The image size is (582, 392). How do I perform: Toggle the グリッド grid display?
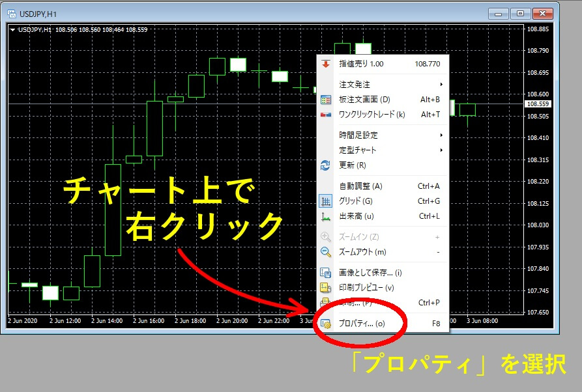pyautogui.click(x=357, y=201)
